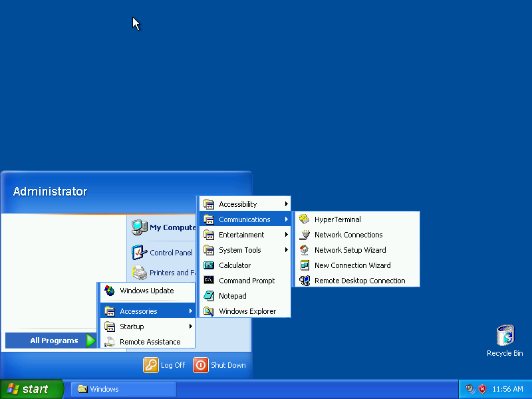The height and width of the screenshot is (399, 532).
Task: Expand the Startup submenu arrow
Action: (191, 327)
